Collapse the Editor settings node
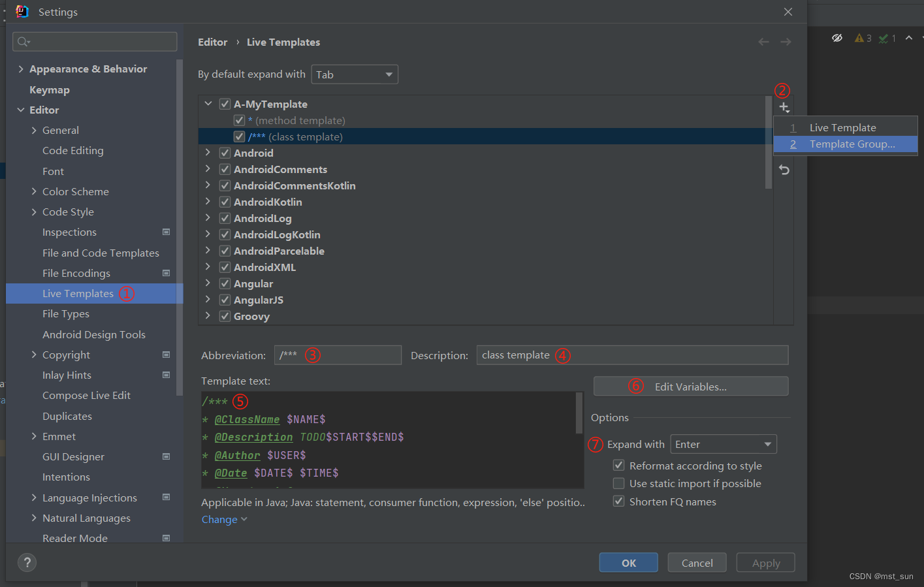The width and height of the screenshot is (924, 587). 21,110
